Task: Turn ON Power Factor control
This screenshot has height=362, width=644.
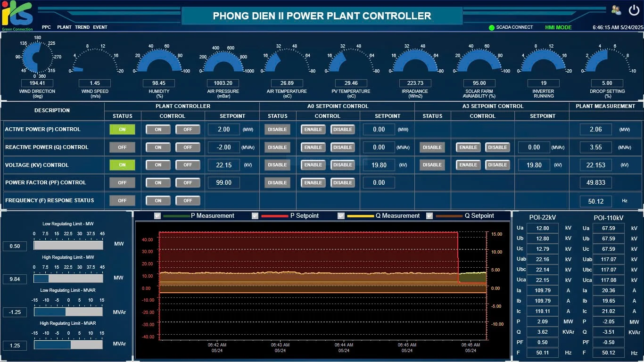Action: (x=158, y=182)
